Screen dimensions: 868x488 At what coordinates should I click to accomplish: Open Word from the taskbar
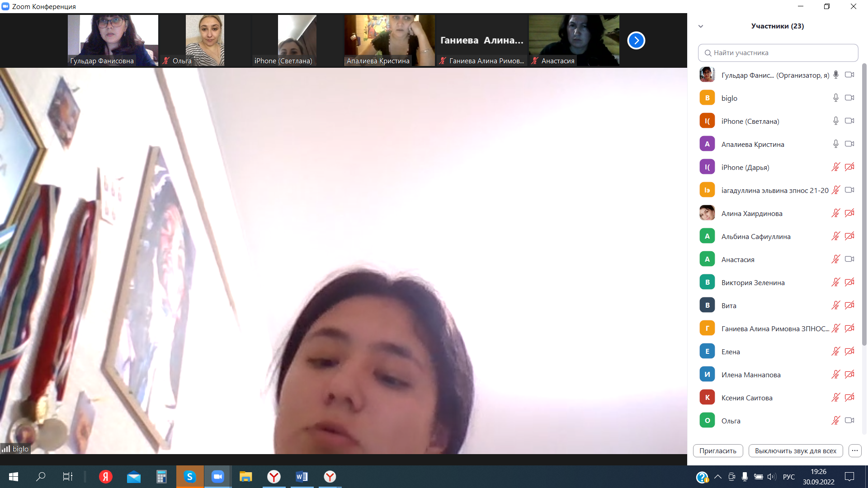302,477
